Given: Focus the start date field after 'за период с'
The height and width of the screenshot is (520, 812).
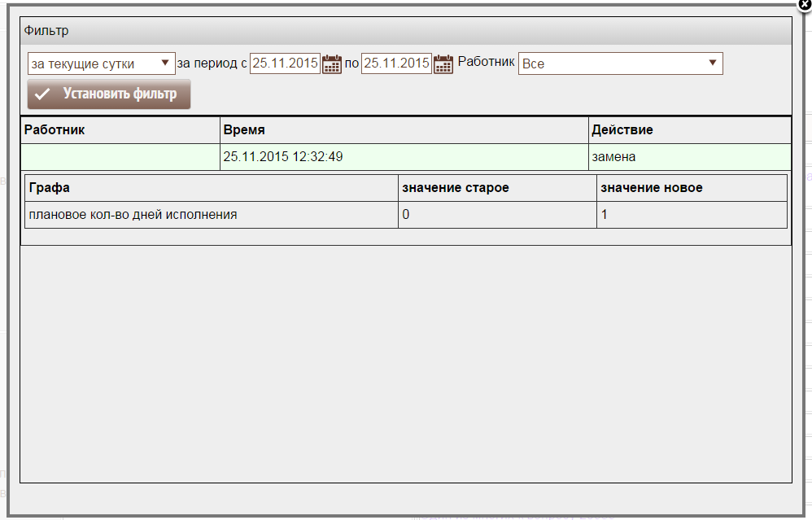Looking at the screenshot, I should click(285, 63).
